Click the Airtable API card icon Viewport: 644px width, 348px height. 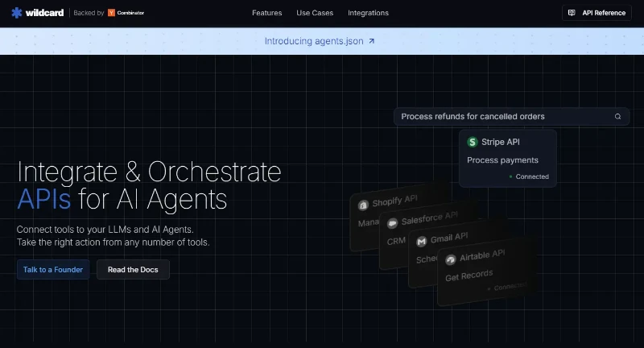click(451, 259)
